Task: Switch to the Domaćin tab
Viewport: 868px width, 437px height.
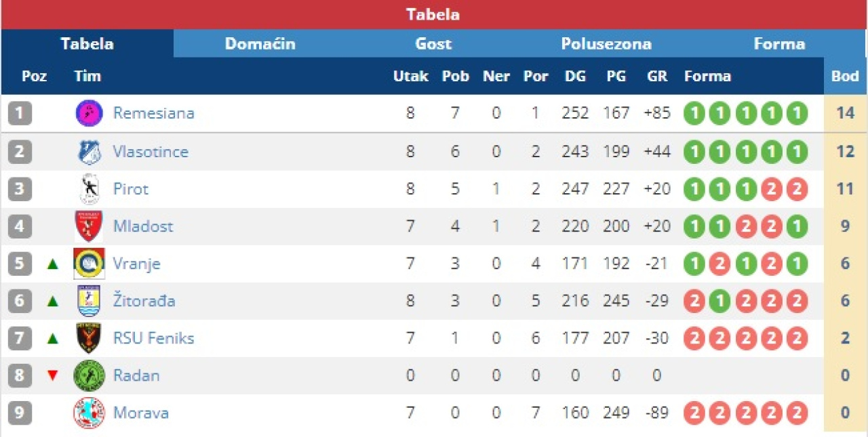Action: click(x=260, y=44)
